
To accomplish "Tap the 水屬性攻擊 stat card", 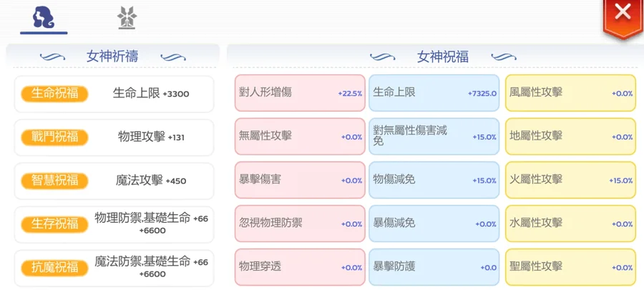I will pyautogui.click(x=570, y=223).
